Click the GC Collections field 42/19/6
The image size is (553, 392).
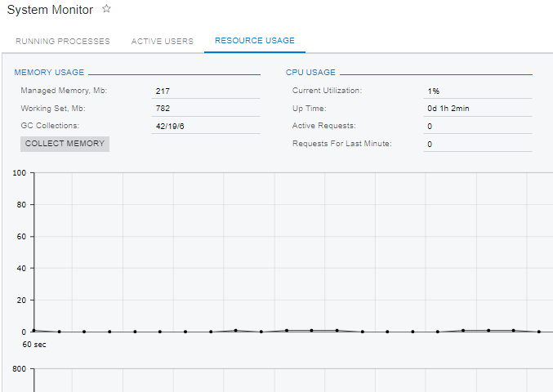click(x=206, y=127)
